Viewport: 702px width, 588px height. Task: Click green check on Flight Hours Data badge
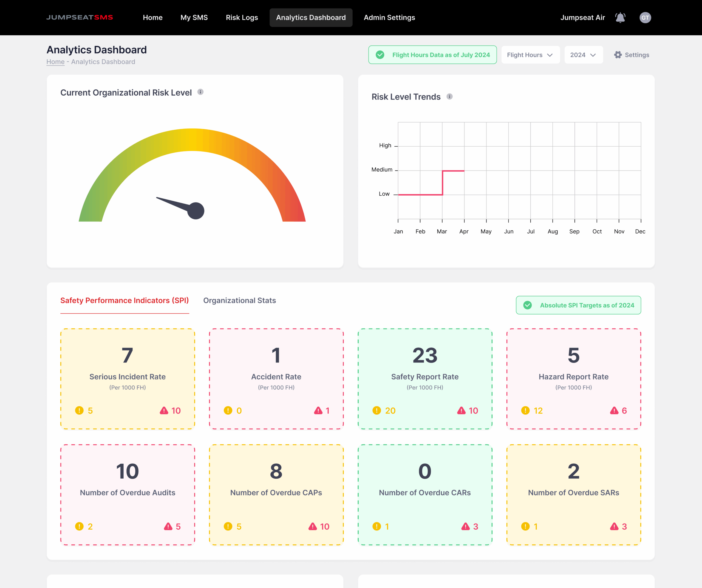[x=380, y=55]
